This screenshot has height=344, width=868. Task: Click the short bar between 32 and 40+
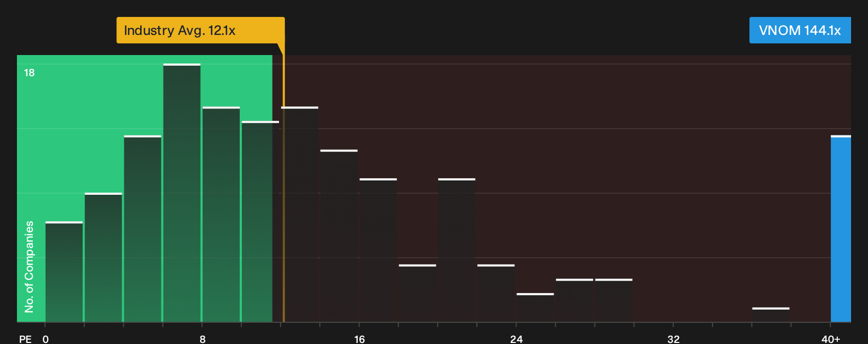771,314
